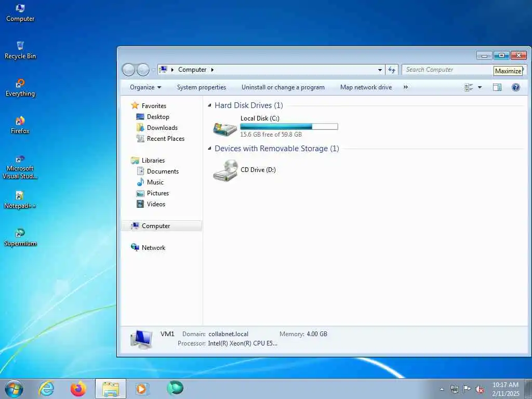The height and width of the screenshot is (399, 532).
Task: Click the Memory value "4.00 GB"
Action: (317, 334)
